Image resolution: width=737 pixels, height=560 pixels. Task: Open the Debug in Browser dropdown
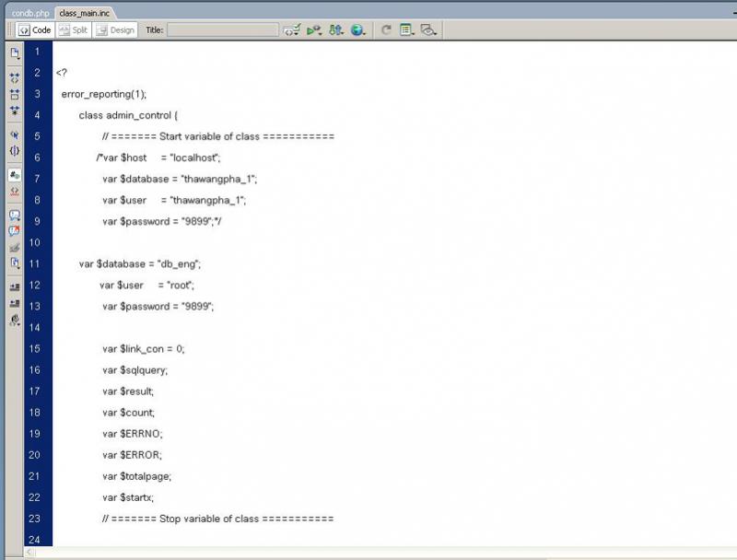[313, 30]
